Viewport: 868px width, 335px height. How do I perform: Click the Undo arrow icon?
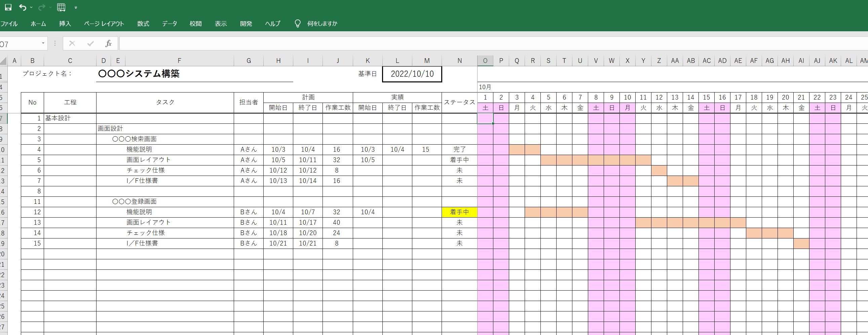click(22, 7)
